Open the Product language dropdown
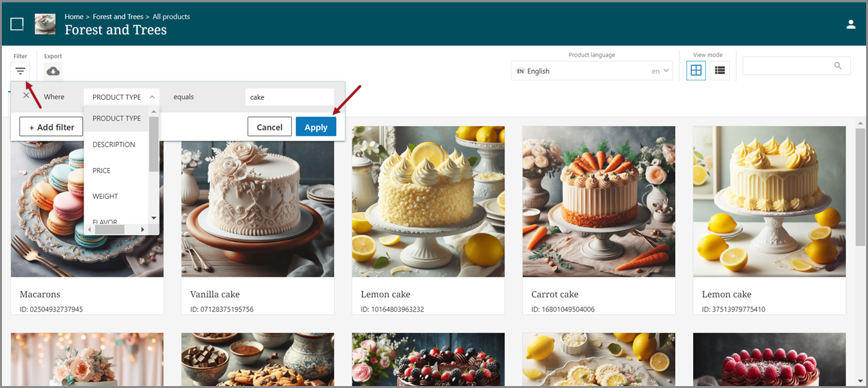868x388 pixels. [x=592, y=71]
